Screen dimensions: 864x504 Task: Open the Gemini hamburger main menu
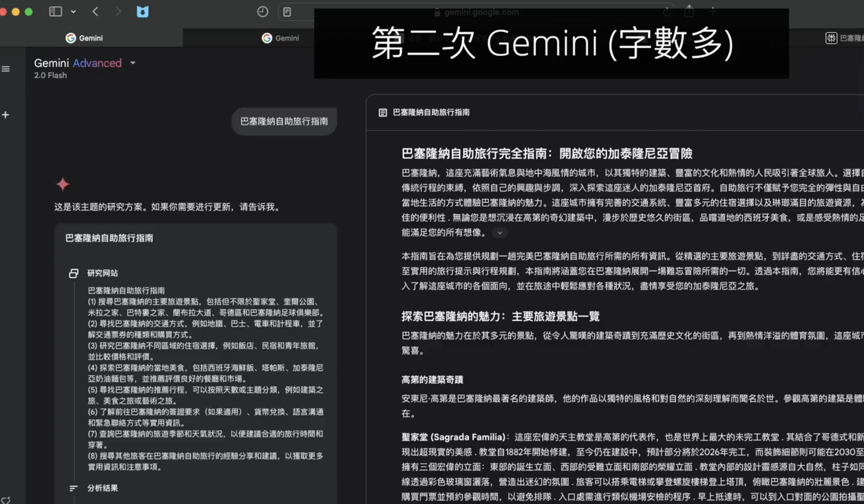[6, 69]
